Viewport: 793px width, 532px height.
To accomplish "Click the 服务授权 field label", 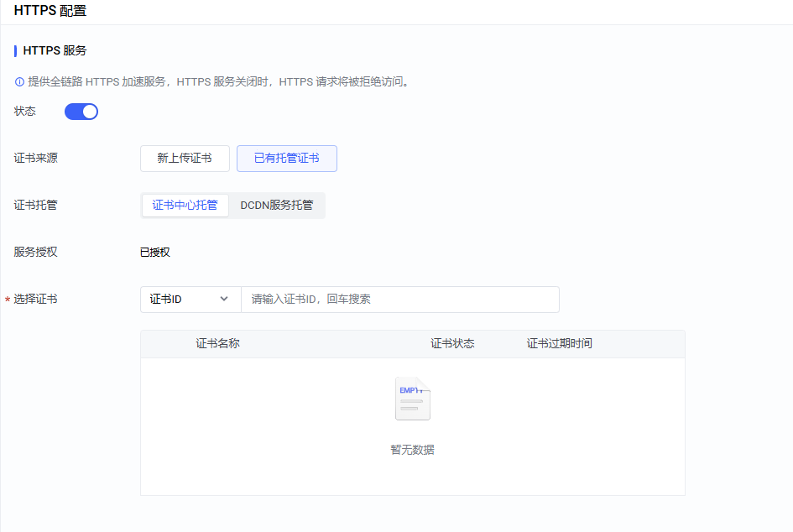I will (36, 253).
